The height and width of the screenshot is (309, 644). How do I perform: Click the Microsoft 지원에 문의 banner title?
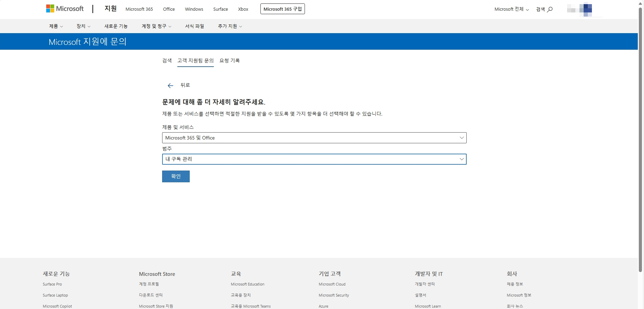(x=88, y=42)
